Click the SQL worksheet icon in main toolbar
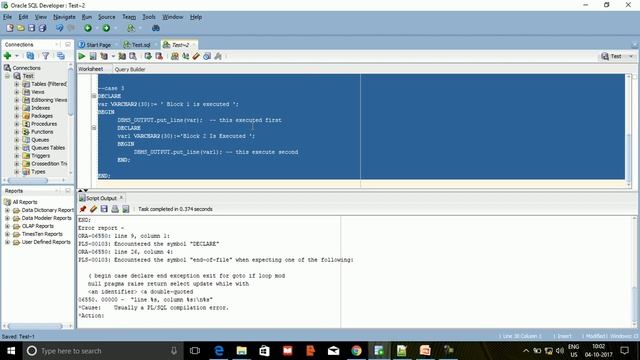Viewport: 640px width, 360px height. point(131,28)
